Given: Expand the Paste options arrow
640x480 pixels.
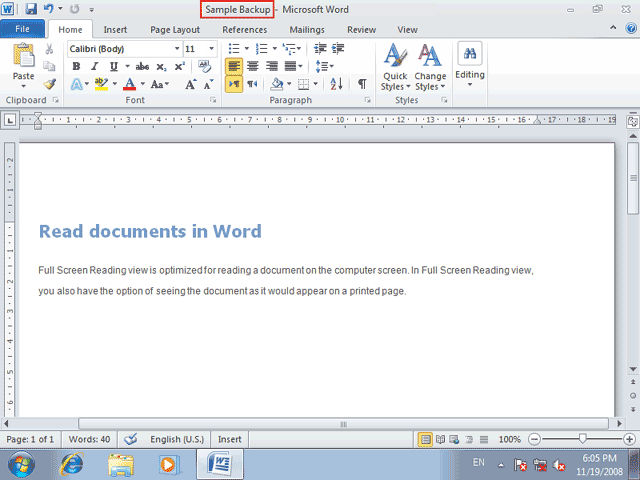Looking at the screenshot, I should point(23,86).
